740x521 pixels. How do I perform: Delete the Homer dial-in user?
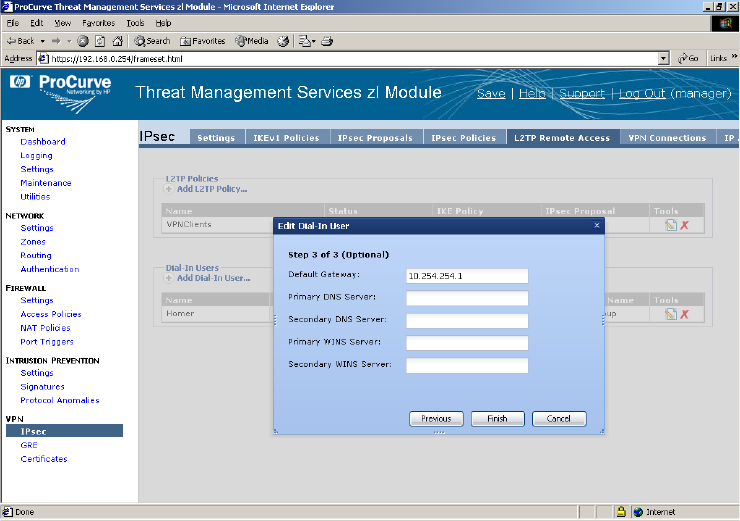click(x=684, y=314)
